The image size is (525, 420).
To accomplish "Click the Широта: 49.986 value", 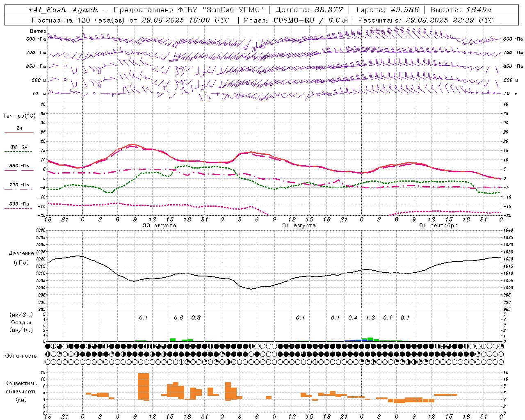I will point(386,10).
